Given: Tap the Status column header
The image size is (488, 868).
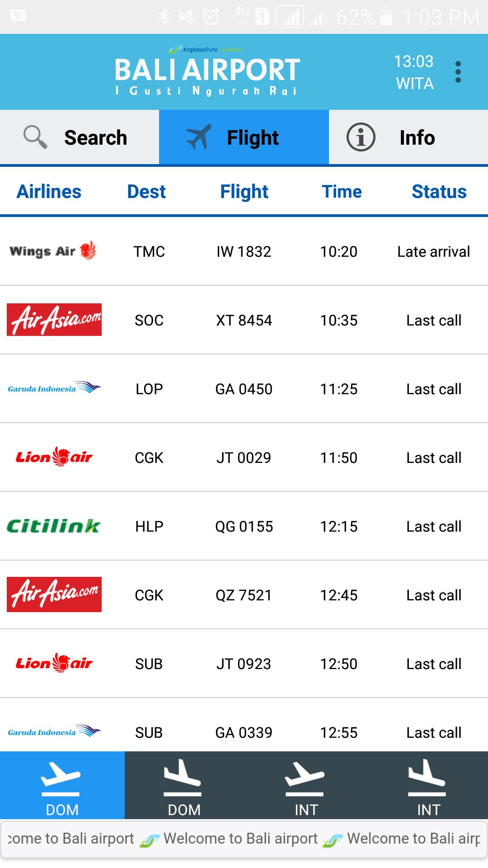Looking at the screenshot, I should pyautogui.click(x=439, y=192).
